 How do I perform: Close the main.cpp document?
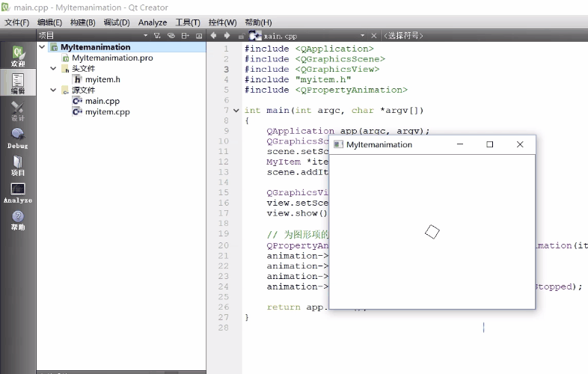[373, 36]
